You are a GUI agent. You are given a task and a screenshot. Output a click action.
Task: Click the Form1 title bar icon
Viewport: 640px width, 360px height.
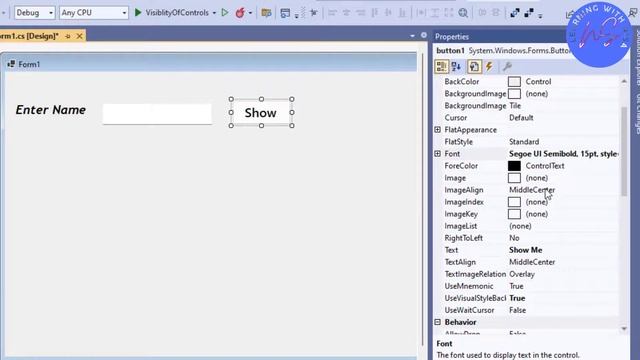11,64
